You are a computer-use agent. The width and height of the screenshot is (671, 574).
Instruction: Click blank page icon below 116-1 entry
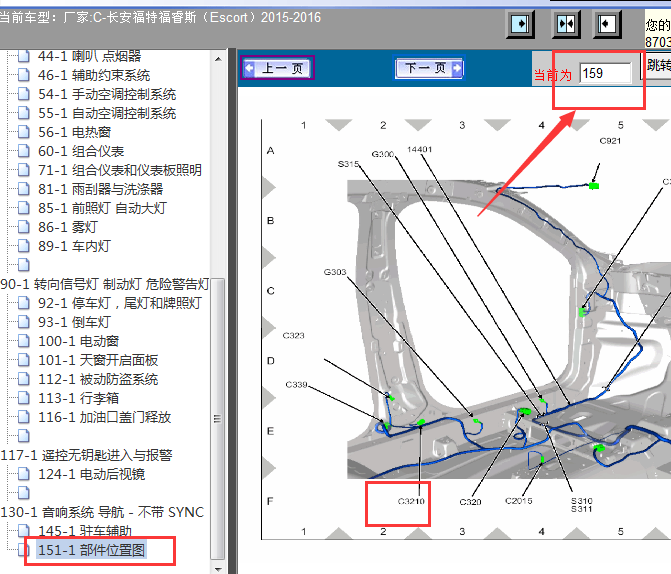coord(24,436)
